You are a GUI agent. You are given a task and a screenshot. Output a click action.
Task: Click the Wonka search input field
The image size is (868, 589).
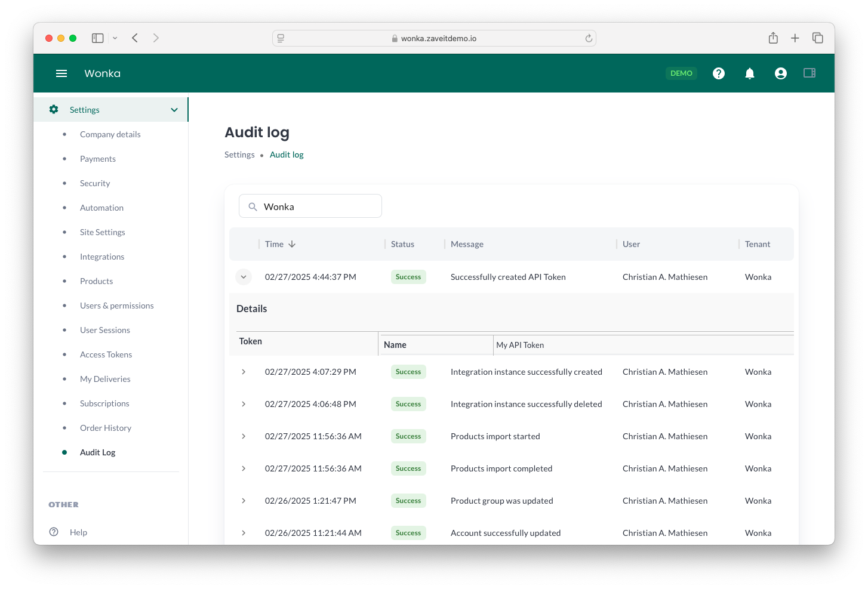coord(310,206)
